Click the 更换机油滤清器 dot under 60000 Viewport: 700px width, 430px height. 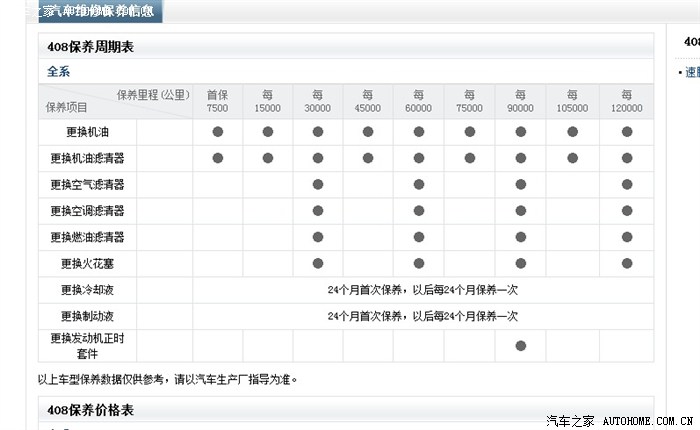419,158
